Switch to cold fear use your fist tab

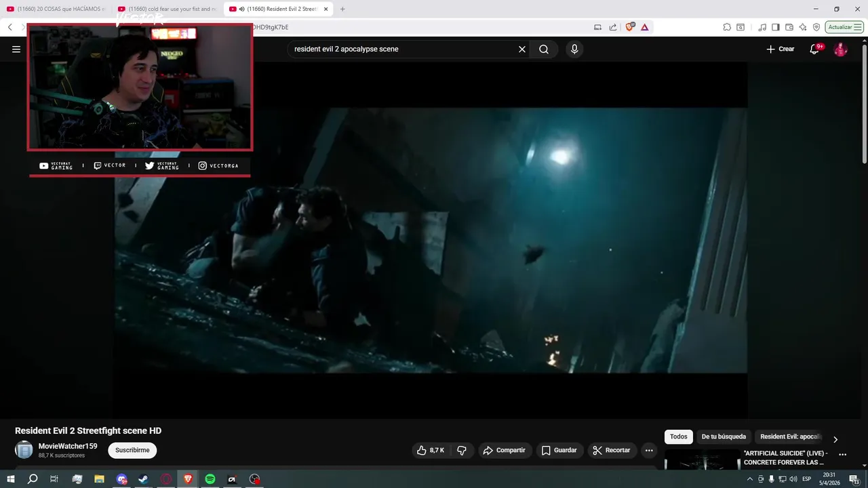[167, 9]
